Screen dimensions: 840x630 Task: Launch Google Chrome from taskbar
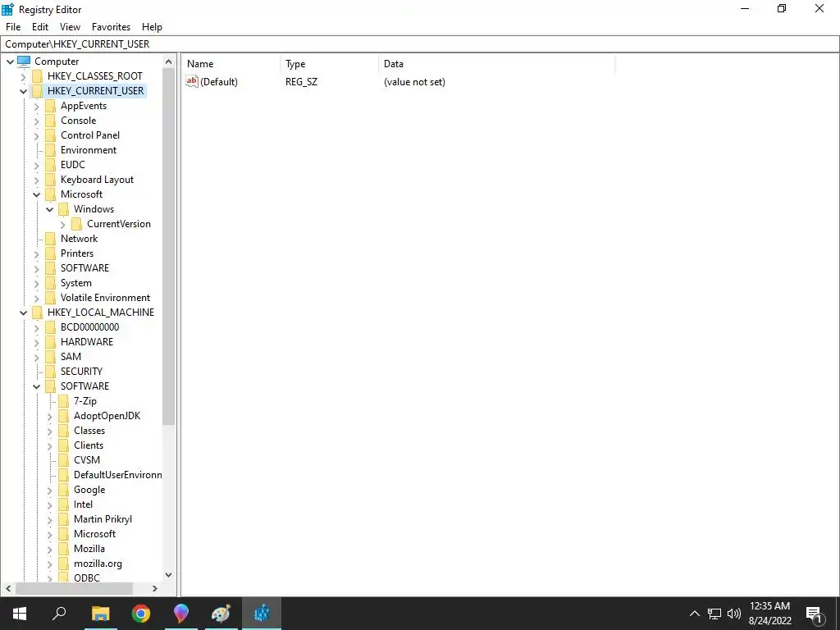coord(141,614)
